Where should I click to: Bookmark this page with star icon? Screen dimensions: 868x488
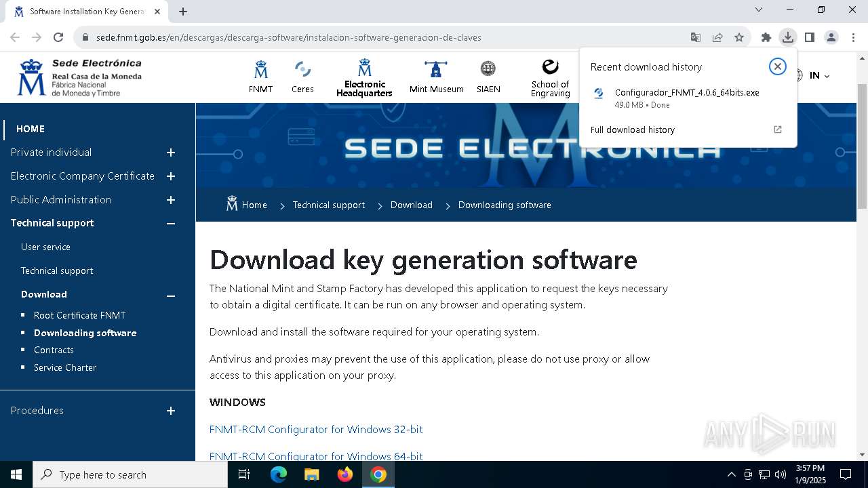point(739,37)
